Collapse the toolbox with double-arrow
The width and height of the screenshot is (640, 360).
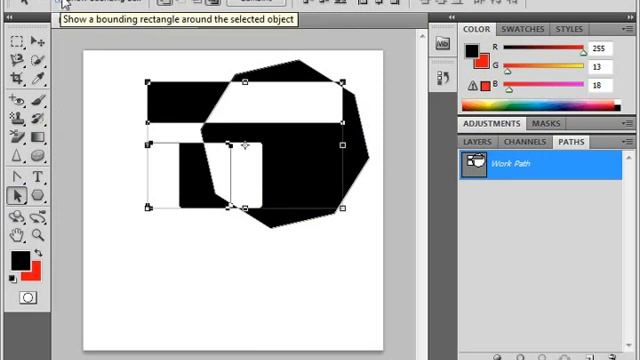pos(9,17)
